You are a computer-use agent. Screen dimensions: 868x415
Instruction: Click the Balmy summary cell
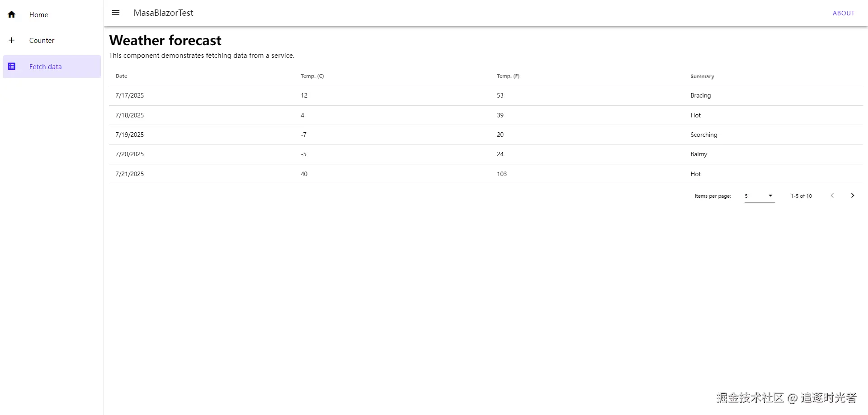click(x=698, y=154)
